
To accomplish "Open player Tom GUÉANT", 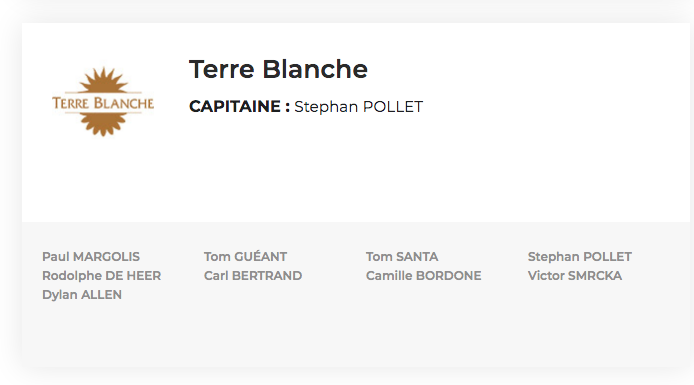I will (245, 257).
